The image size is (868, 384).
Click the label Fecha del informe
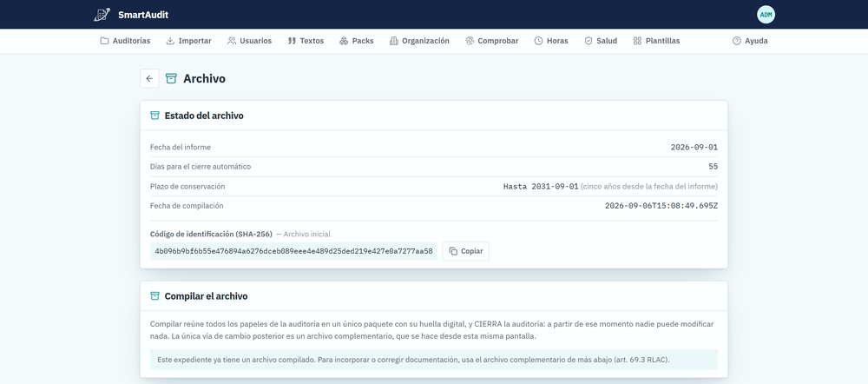[x=181, y=148]
